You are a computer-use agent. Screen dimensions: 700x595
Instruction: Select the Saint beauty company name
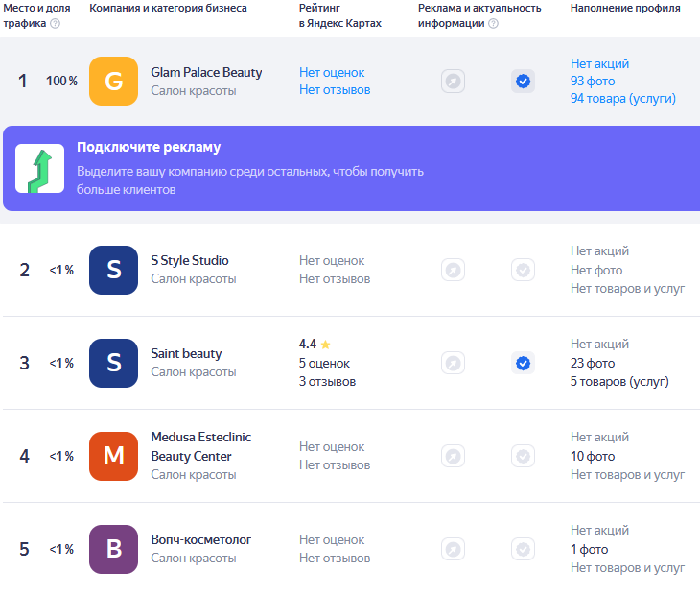tap(186, 353)
